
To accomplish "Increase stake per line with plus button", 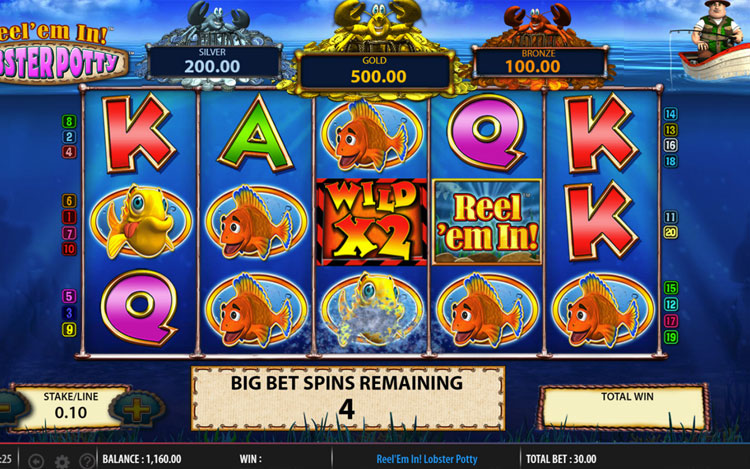I will [137, 410].
